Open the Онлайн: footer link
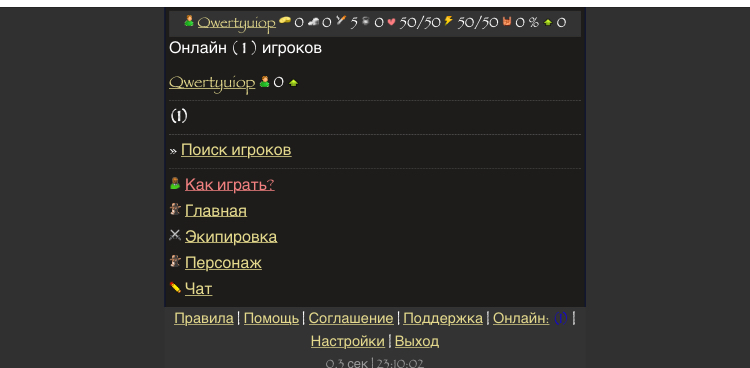Image resolution: width=750 pixels, height=368 pixels. coord(521,318)
